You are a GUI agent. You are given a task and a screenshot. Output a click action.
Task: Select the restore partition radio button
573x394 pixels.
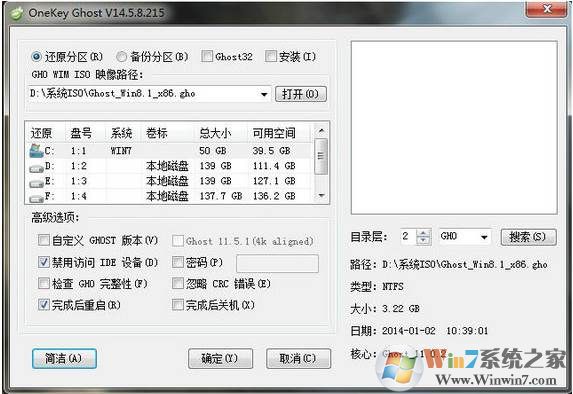37,57
